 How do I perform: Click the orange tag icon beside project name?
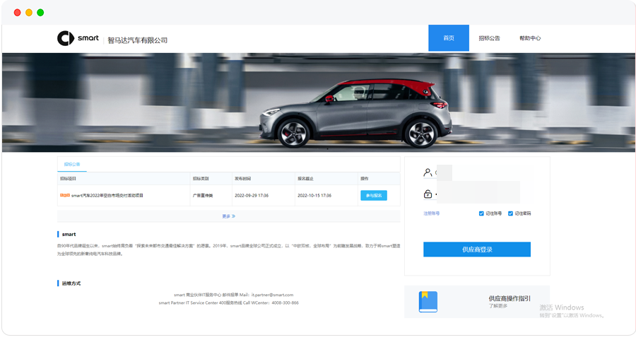coord(65,195)
